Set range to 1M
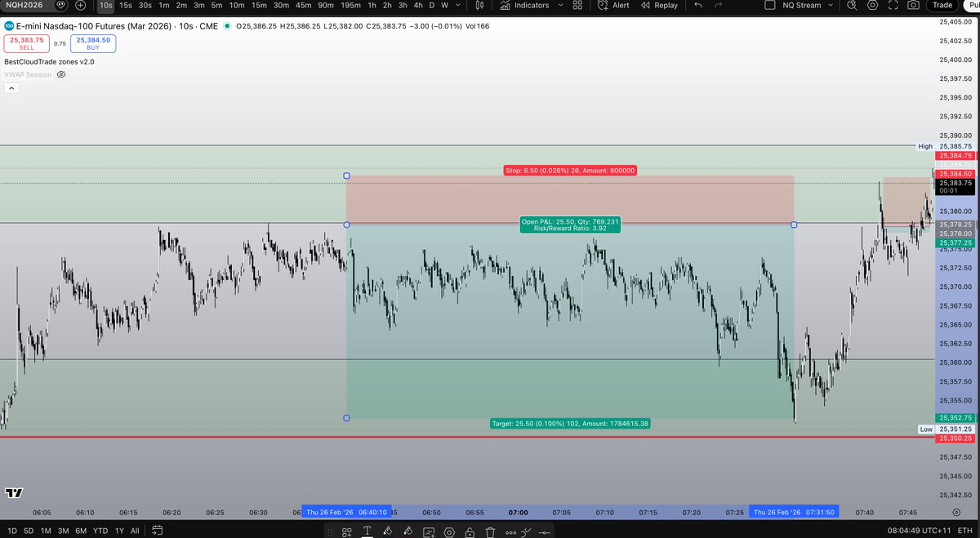 [47, 531]
